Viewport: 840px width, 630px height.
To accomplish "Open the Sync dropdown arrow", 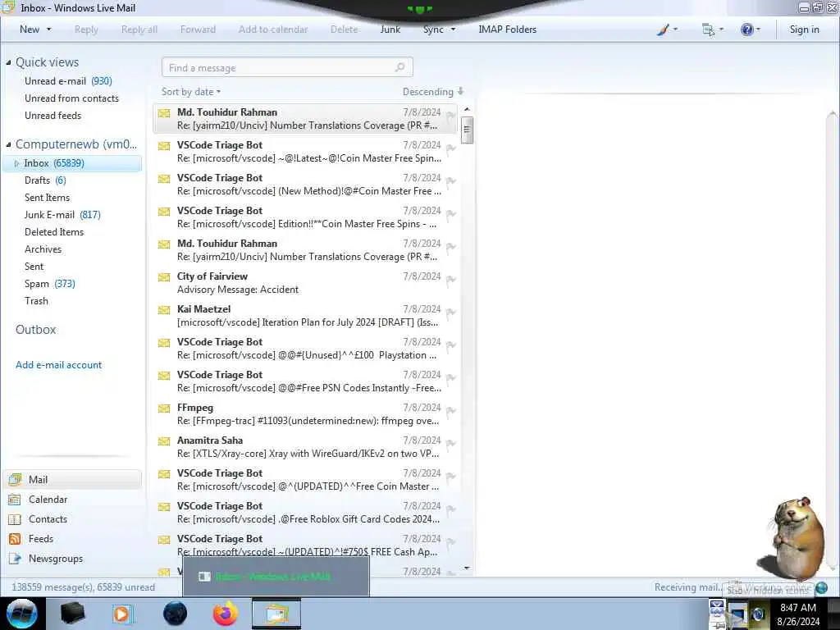I will (x=453, y=30).
